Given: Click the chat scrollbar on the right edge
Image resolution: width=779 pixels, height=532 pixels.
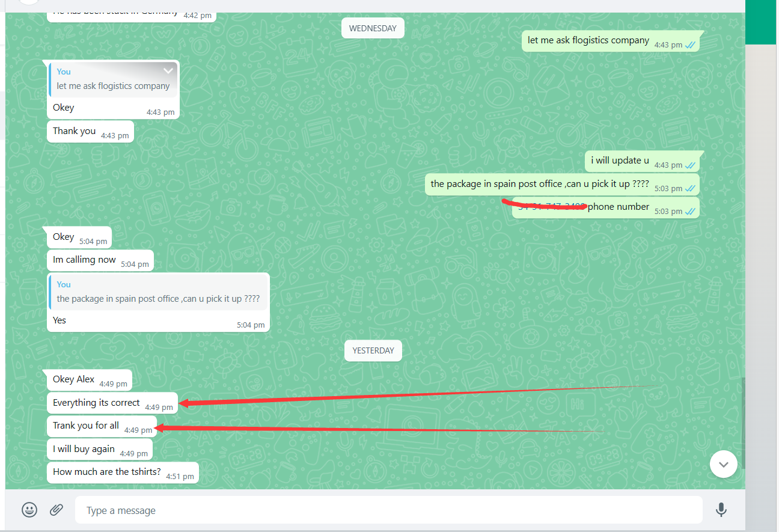Looking at the screenshot, I should [x=743, y=421].
